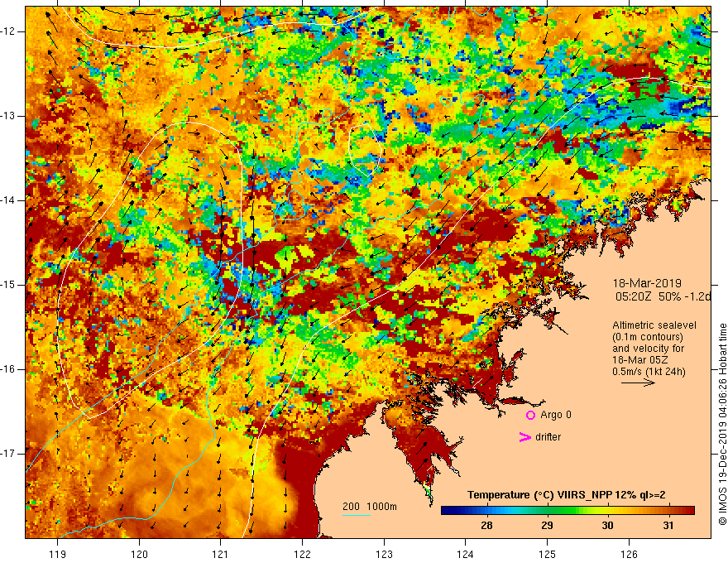Click longitude axis label "125"

(548, 554)
